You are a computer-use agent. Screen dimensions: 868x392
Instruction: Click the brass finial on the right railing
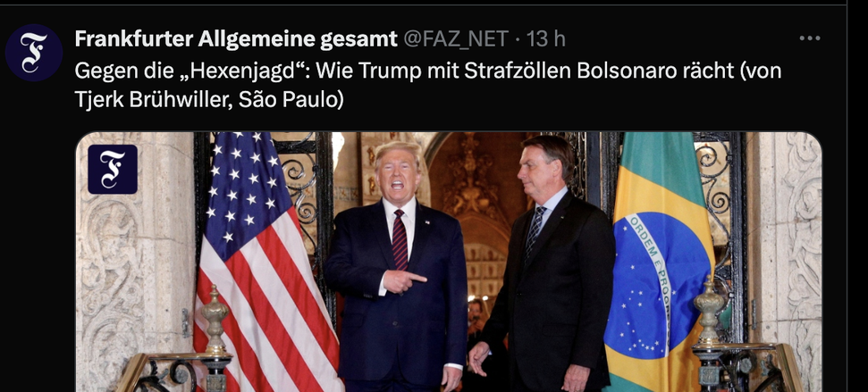coord(709,311)
